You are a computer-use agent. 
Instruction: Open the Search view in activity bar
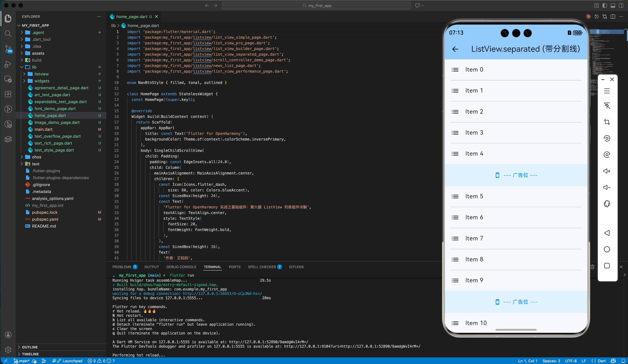8,34
